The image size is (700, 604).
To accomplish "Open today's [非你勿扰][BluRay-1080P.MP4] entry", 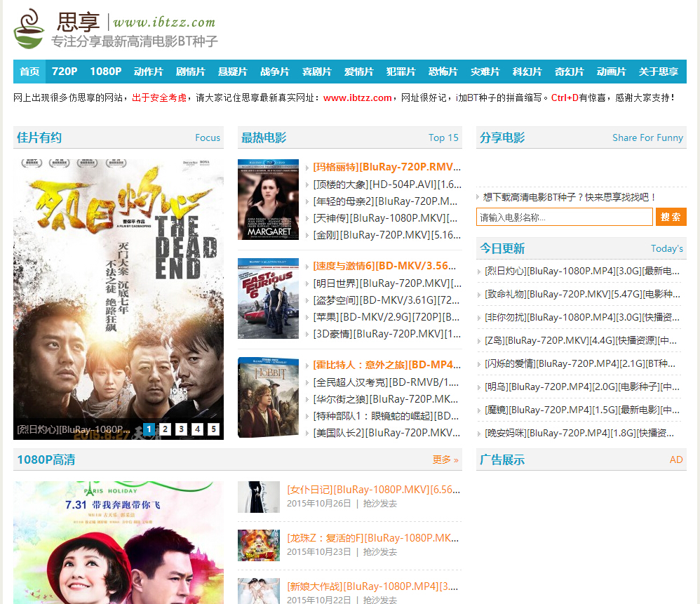I will pos(582,317).
